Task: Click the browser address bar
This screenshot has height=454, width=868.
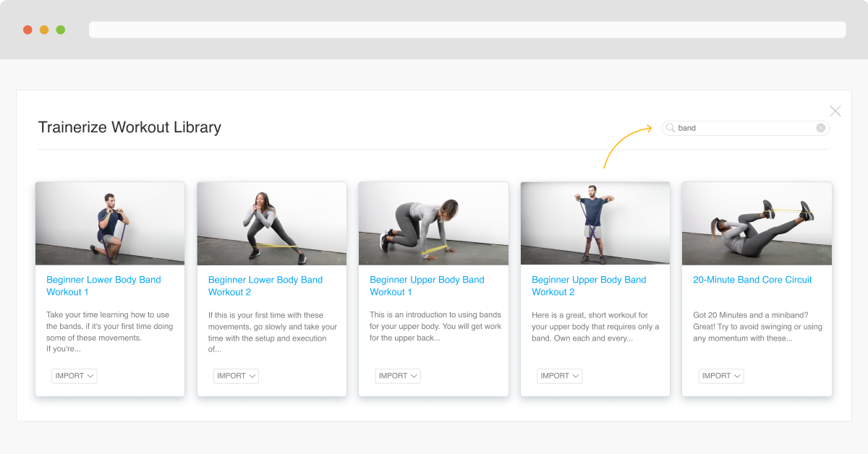Action: 467,30
